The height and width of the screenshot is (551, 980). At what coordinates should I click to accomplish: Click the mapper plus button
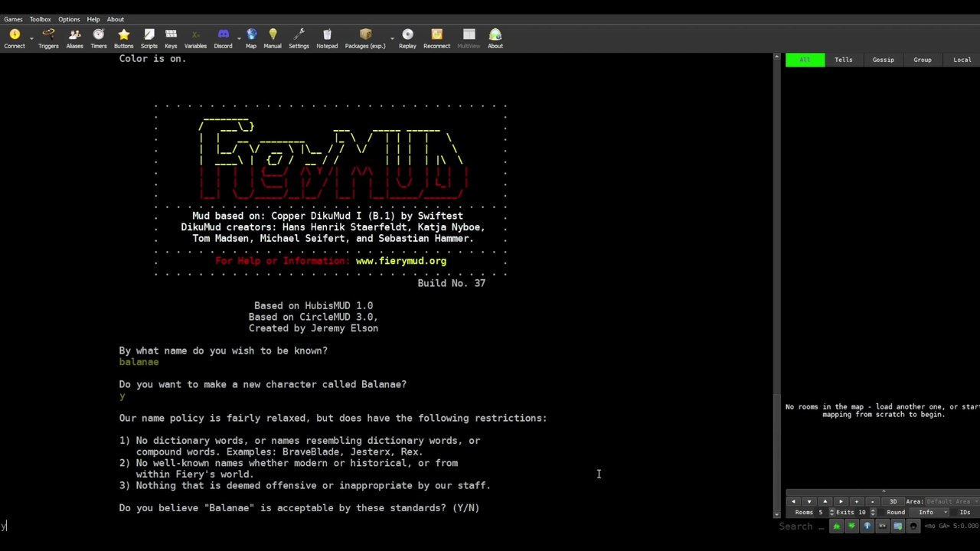(x=856, y=501)
